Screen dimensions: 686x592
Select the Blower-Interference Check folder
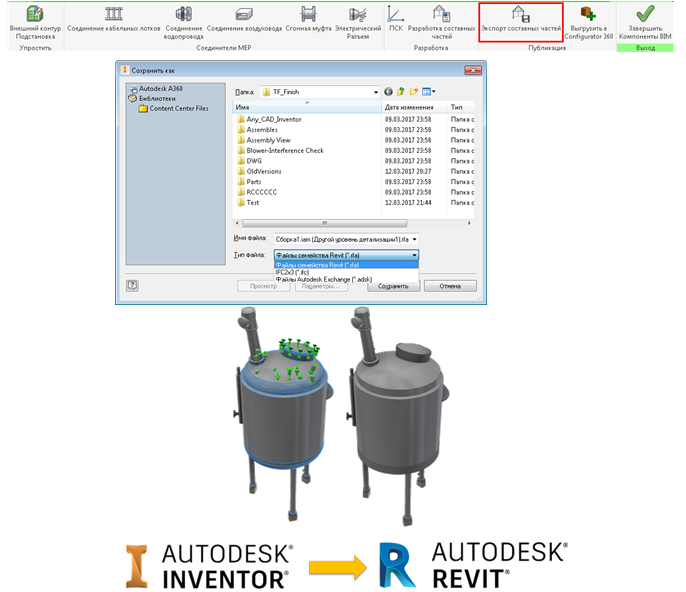(280, 151)
